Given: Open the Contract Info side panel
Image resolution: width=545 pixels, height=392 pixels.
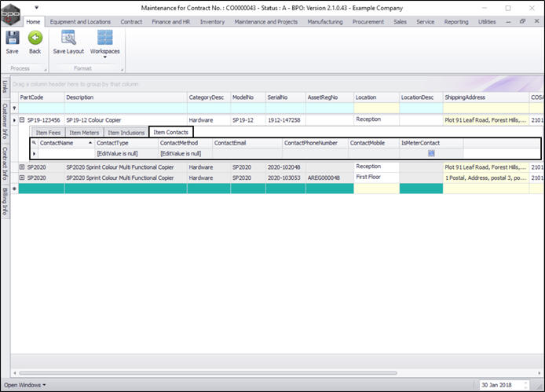Looking at the screenshot, I should pyautogui.click(x=5, y=163).
